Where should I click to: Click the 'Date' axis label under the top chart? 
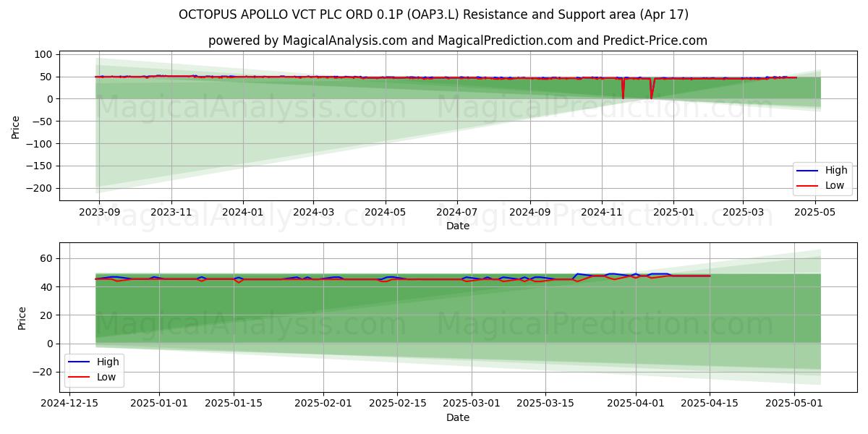click(458, 226)
